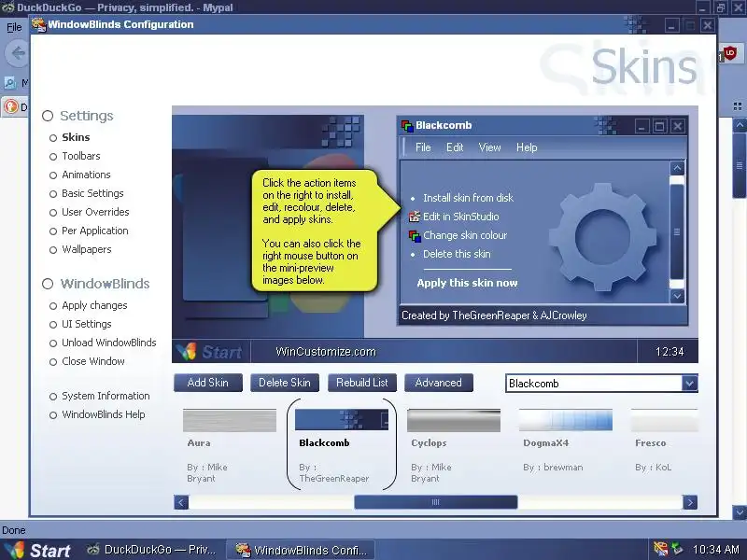The image size is (747, 560).
Task: Switch to DuckDuckGo taskbar button
Action: tap(152, 550)
